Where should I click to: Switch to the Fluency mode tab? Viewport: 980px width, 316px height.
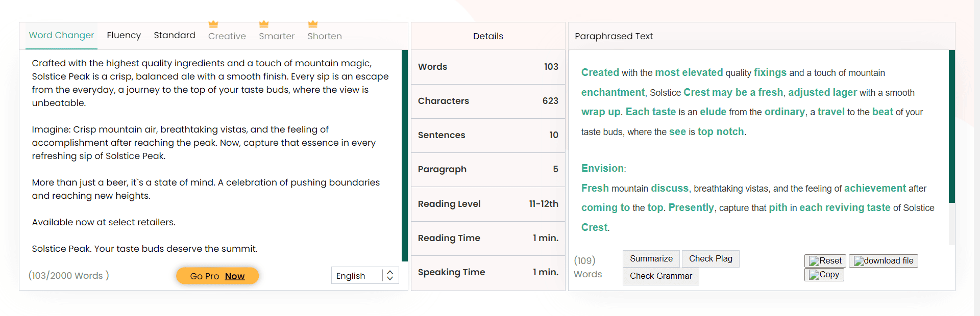pos(124,35)
